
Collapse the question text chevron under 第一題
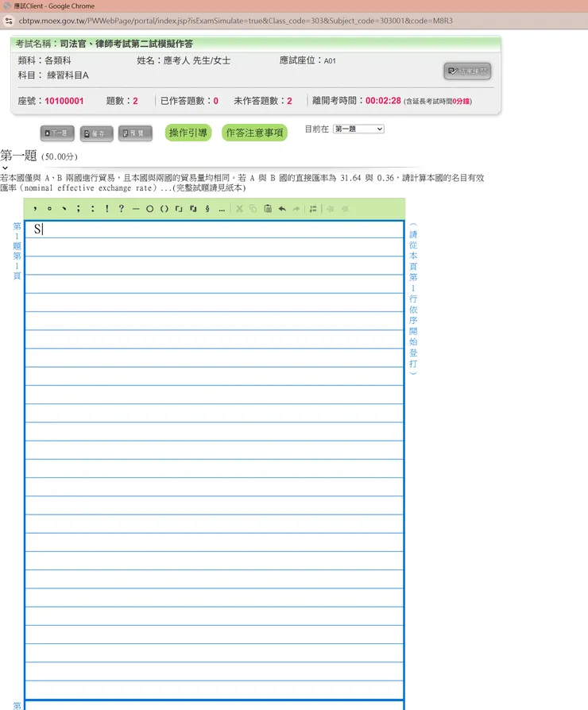[5, 168]
